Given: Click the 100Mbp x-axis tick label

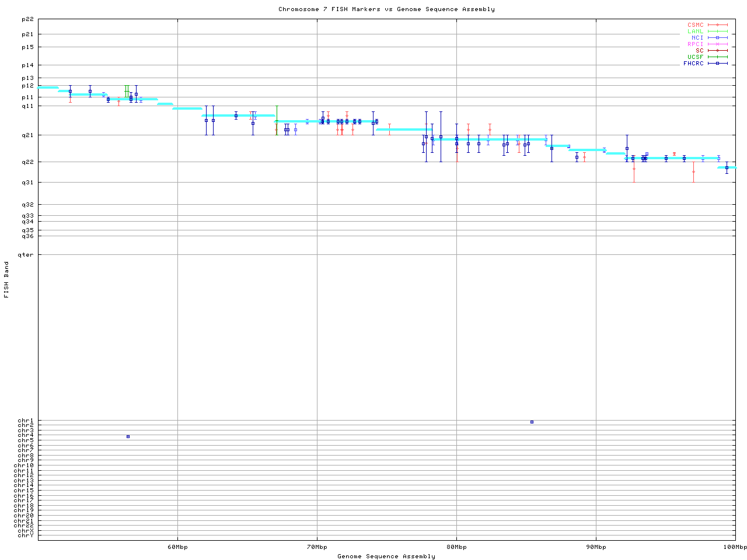Looking at the screenshot, I should pos(735,547).
